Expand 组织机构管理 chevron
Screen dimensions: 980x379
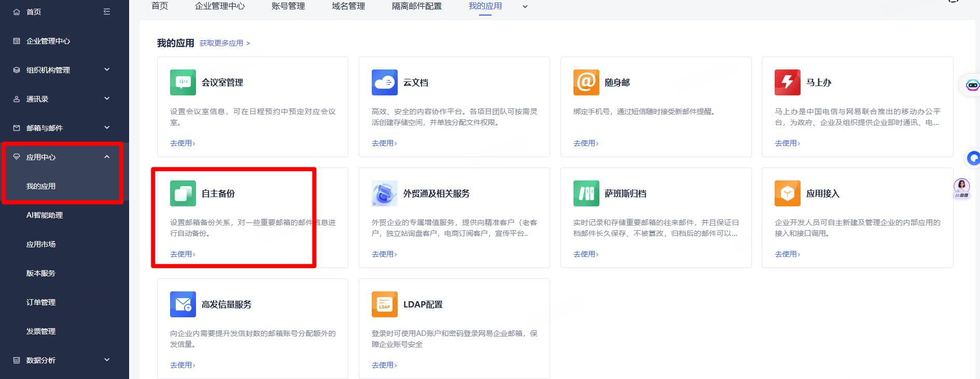(107, 69)
